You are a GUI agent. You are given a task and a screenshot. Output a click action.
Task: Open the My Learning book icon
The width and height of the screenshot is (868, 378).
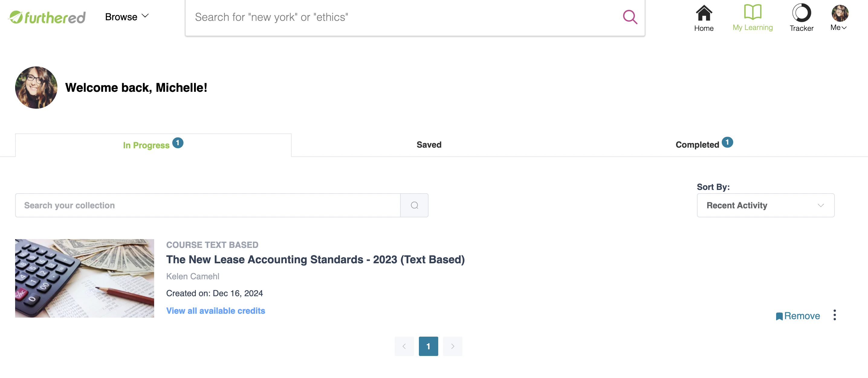coord(753,12)
